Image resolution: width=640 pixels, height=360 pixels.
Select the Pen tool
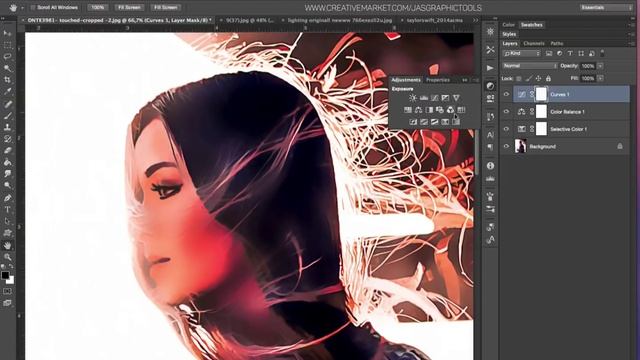click(x=7, y=198)
